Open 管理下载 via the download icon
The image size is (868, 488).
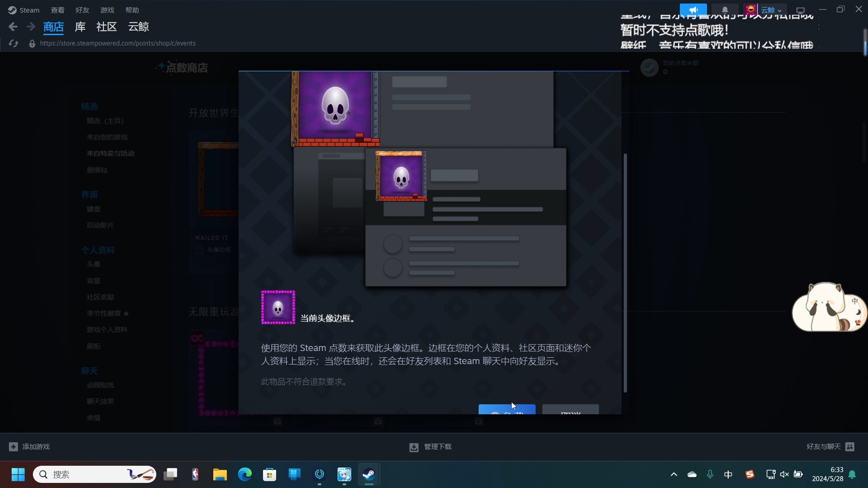(x=413, y=447)
